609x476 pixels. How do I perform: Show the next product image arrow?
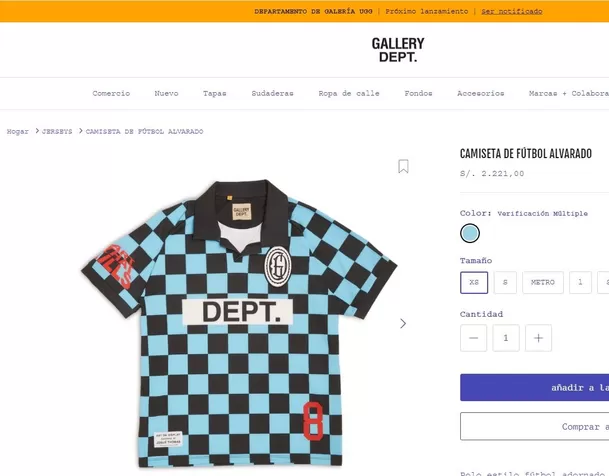[x=403, y=323]
